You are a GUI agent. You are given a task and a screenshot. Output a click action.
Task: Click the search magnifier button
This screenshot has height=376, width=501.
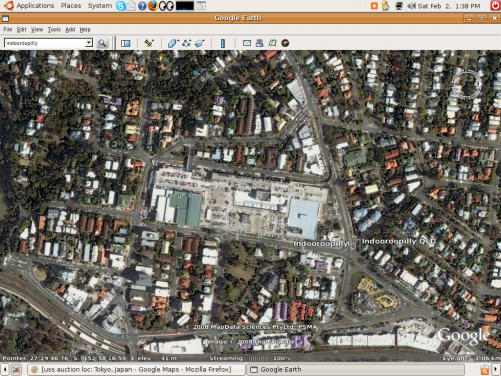[102, 43]
